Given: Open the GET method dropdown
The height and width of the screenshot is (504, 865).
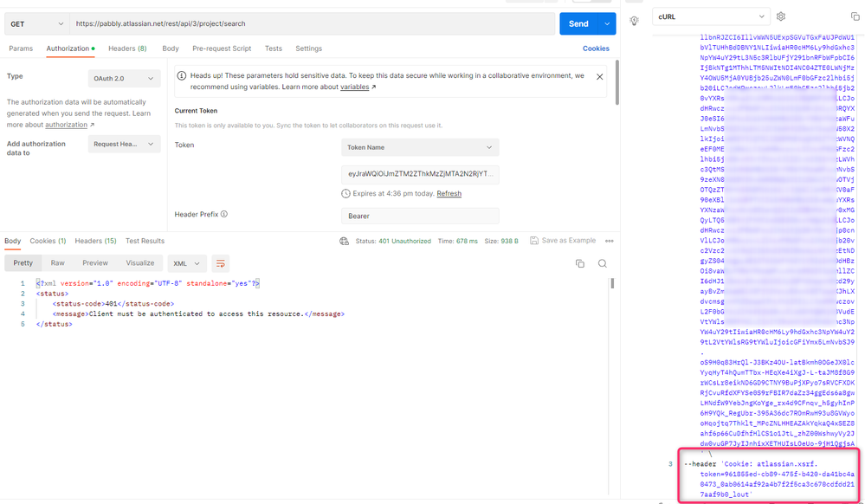Looking at the screenshot, I should pos(37,23).
